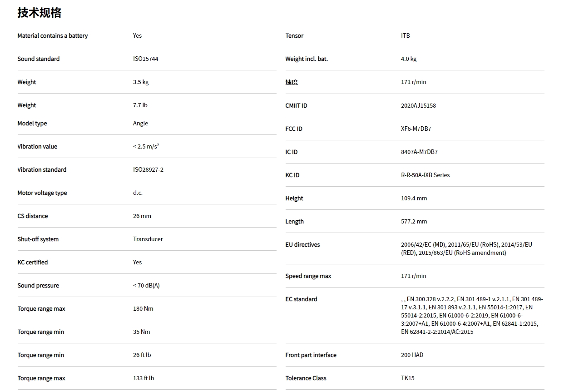564x392 pixels.
Task: Click the ISO28927-2 vibration standard value
Action: tap(148, 170)
